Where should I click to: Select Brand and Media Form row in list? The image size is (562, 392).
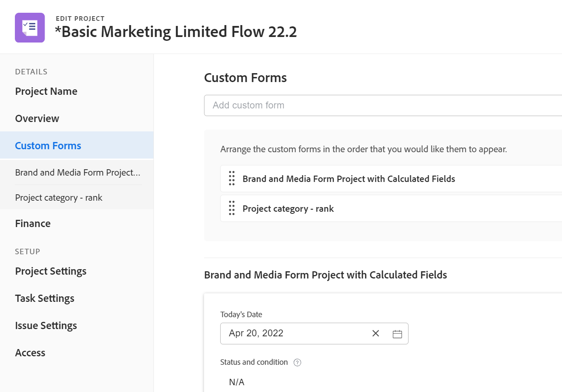pyautogui.click(x=349, y=179)
